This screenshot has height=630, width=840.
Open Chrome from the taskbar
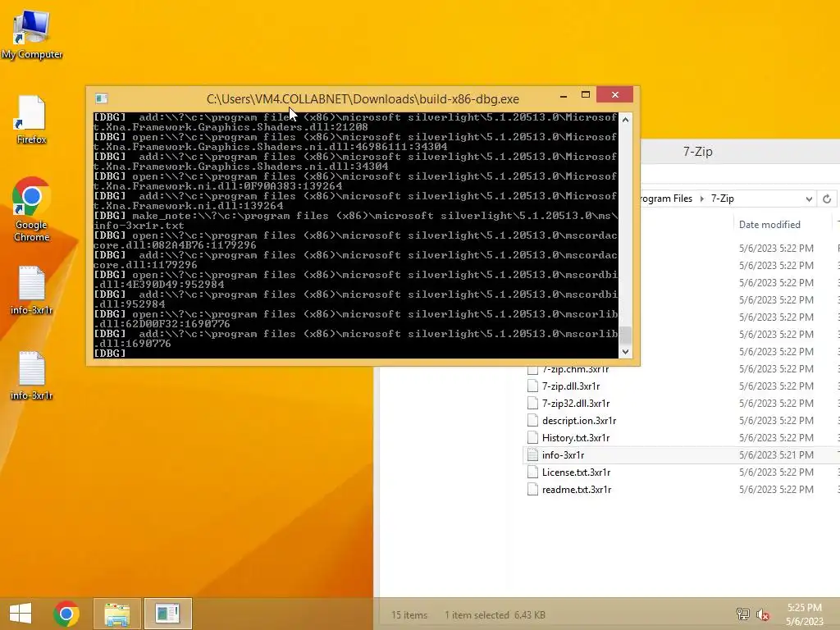point(66,614)
